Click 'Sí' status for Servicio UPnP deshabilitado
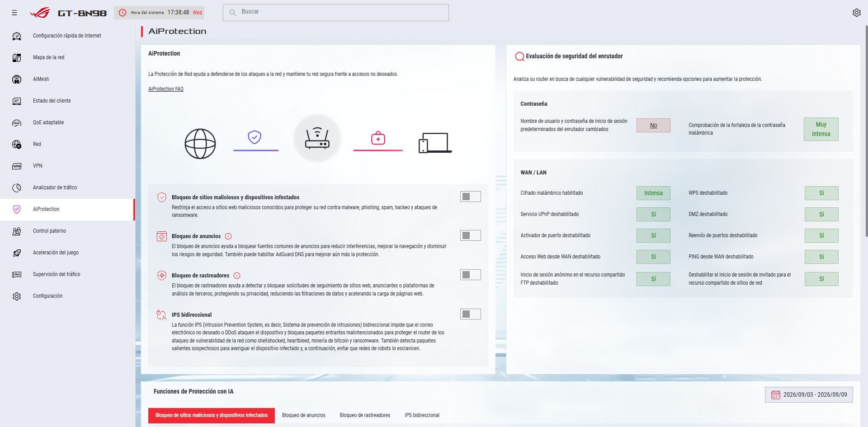 [653, 214]
